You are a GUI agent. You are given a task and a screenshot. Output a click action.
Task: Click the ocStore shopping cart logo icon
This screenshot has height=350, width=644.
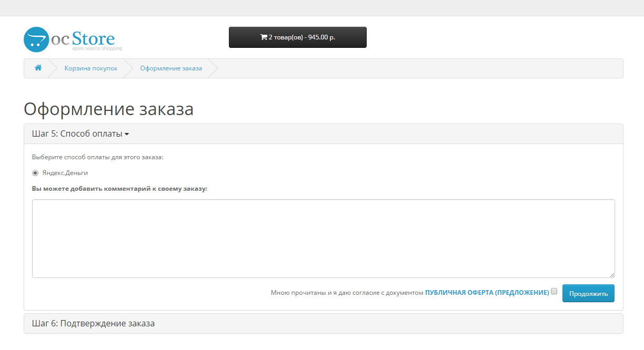tap(36, 39)
